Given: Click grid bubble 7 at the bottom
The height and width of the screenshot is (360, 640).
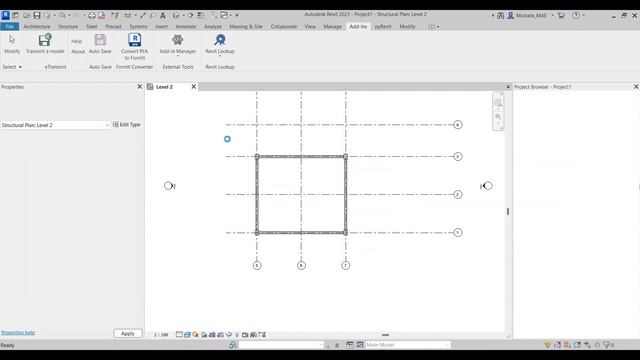Looking at the screenshot, I should 345,265.
